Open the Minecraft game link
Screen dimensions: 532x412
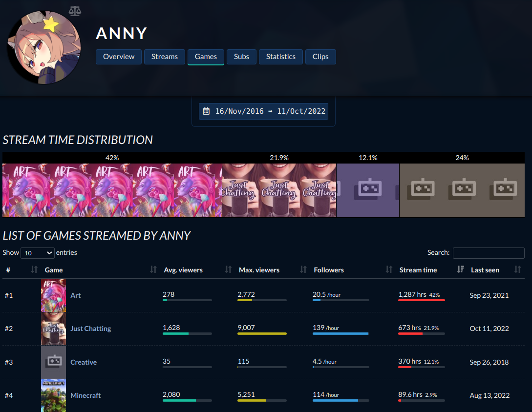click(85, 395)
